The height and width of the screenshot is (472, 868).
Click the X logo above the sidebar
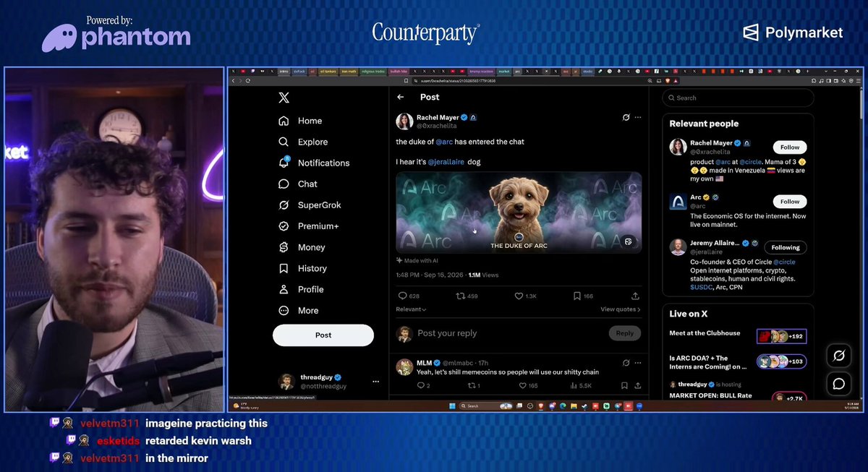tap(284, 97)
